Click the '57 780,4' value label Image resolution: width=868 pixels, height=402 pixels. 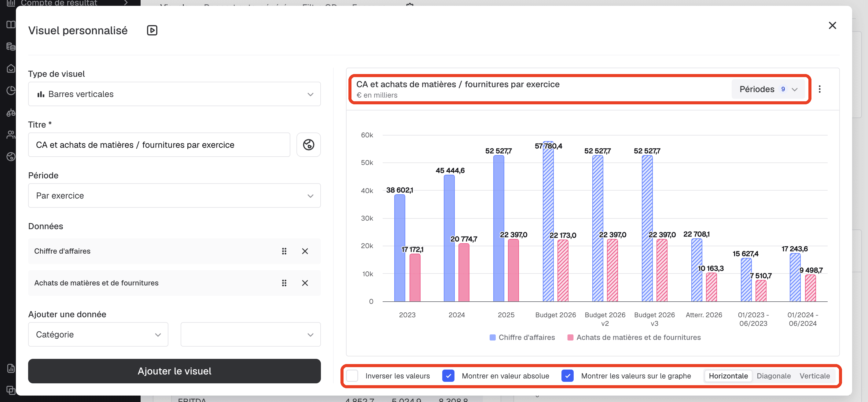(x=548, y=146)
